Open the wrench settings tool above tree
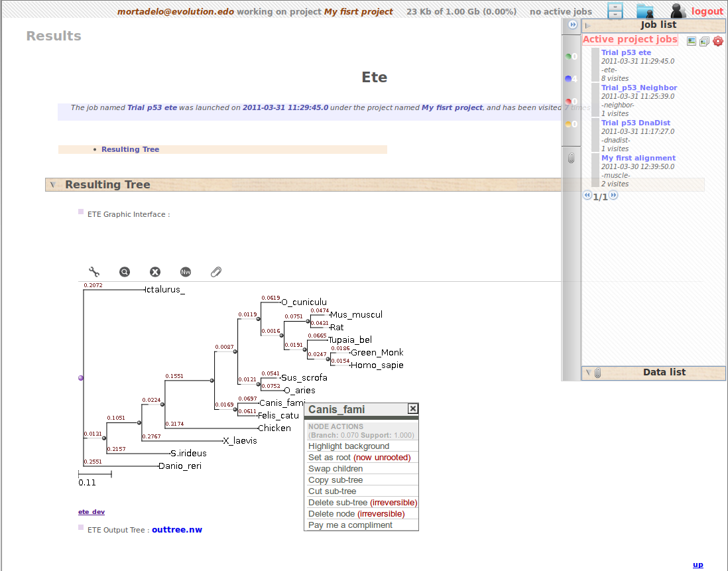 tap(94, 272)
